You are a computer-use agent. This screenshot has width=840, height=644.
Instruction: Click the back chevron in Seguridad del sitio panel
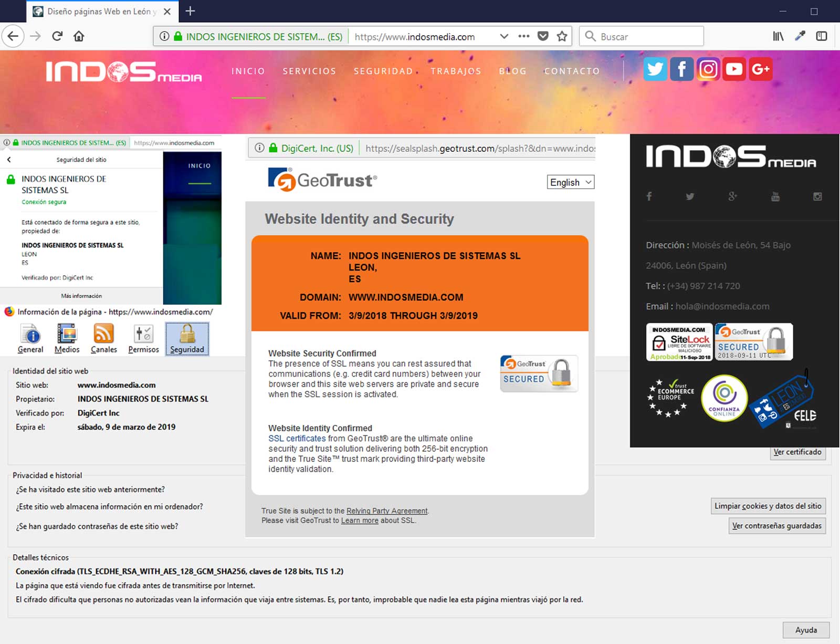click(x=9, y=160)
